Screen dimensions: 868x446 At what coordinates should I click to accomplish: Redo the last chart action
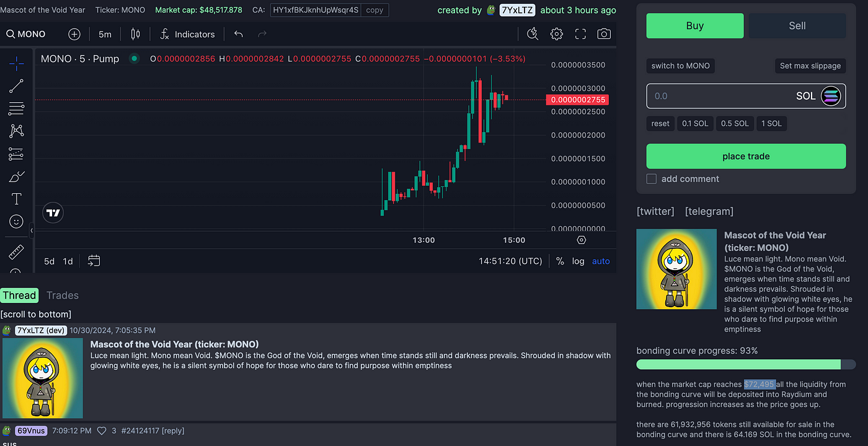pyautogui.click(x=262, y=34)
